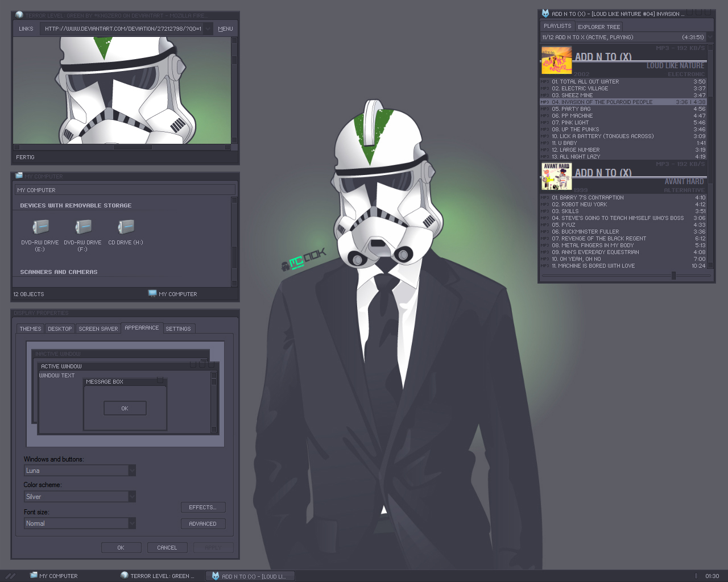Click the foobar alien icon in the player title bar
The height and width of the screenshot is (582, 728).
click(x=545, y=14)
